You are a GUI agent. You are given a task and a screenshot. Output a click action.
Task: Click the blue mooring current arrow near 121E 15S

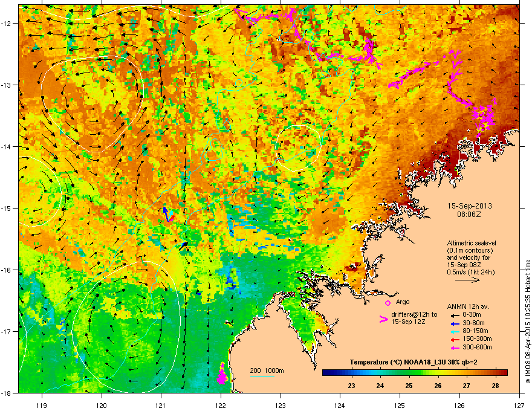tap(165, 214)
